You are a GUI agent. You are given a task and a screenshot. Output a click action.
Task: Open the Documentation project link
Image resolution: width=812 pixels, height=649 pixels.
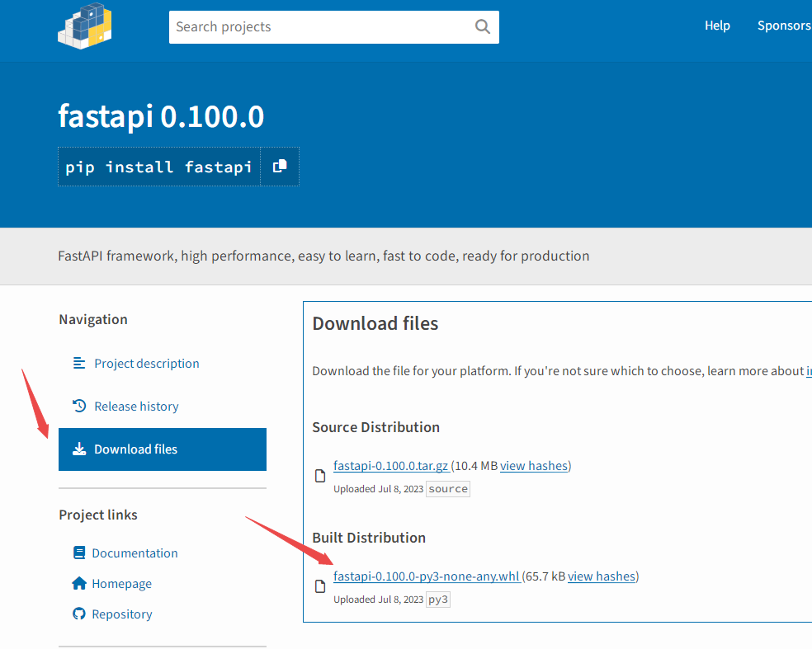[x=135, y=553]
